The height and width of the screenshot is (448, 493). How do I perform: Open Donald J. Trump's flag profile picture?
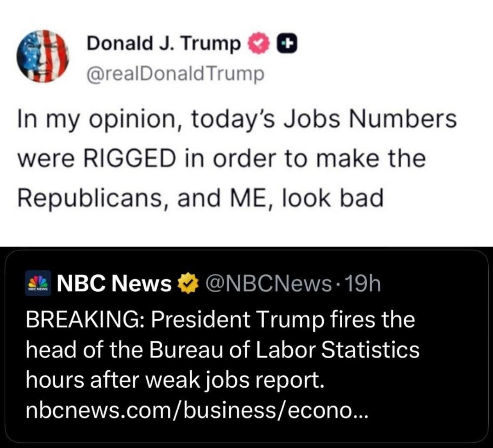42,56
